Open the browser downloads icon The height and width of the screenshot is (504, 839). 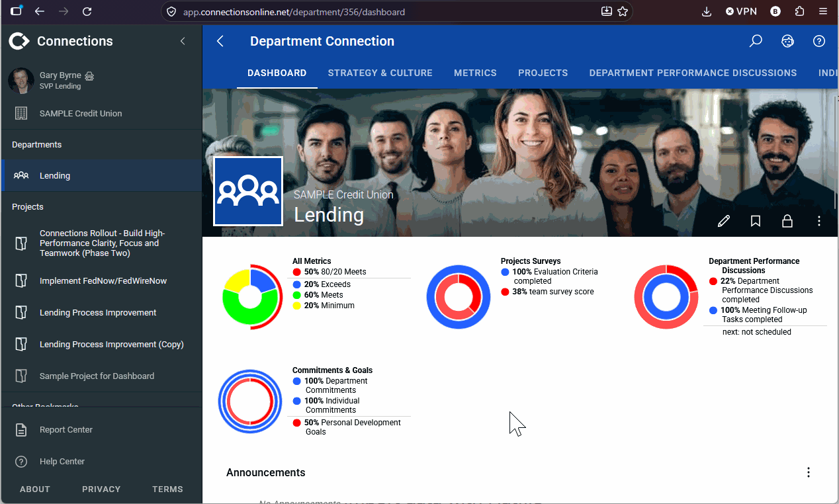(x=707, y=11)
